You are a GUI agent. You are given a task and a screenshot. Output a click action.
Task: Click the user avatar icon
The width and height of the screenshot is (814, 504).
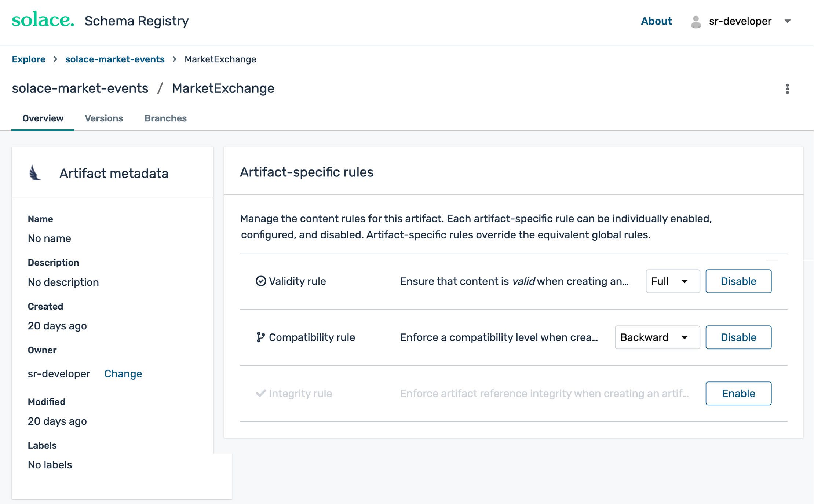click(696, 22)
